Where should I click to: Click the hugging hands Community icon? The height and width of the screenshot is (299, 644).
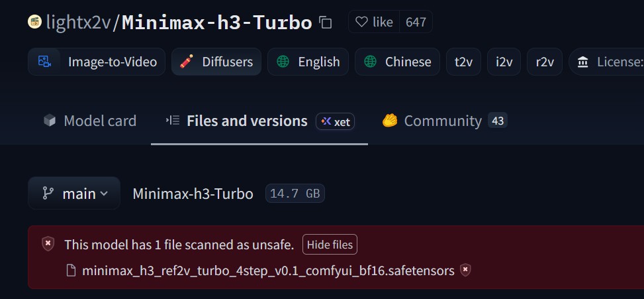pyautogui.click(x=389, y=121)
